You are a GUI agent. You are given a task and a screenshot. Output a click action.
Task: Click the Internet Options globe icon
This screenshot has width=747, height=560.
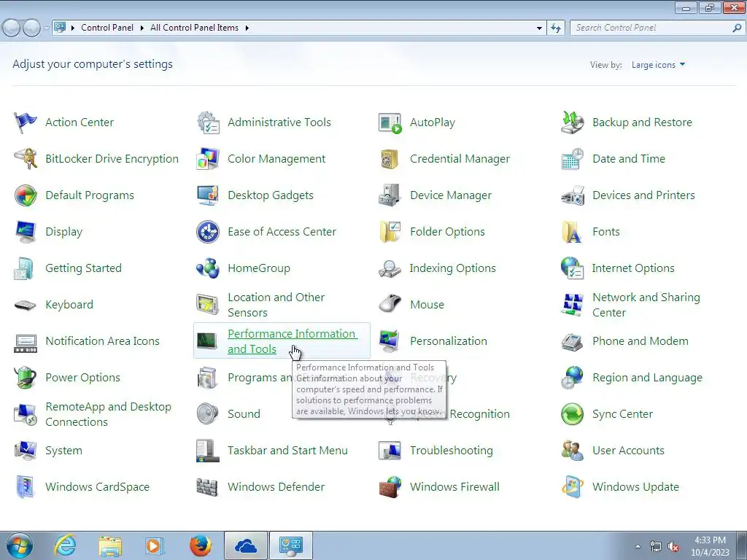(x=572, y=268)
